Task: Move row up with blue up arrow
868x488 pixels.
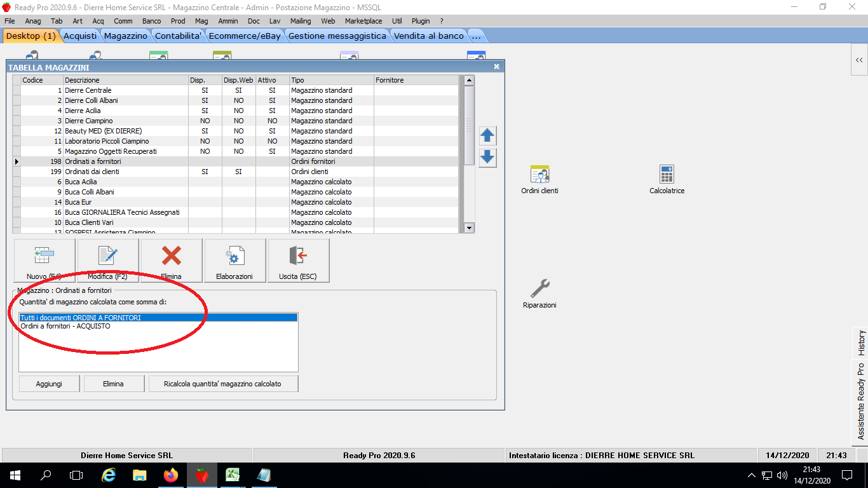Action: tap(487, 135)
